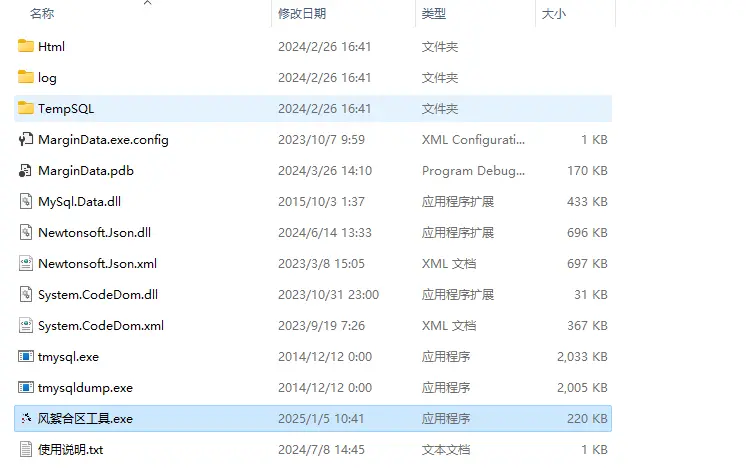Click the 使用说明.txt text file icon
Screen dimensions: 746x469
click(x=26, y=449)
